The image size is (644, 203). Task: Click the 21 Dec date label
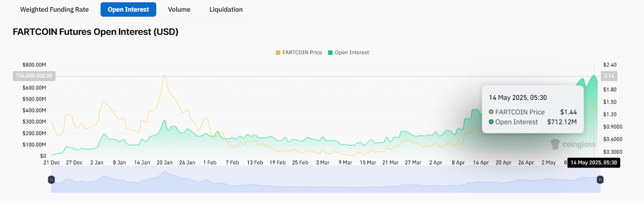(52, 162)
